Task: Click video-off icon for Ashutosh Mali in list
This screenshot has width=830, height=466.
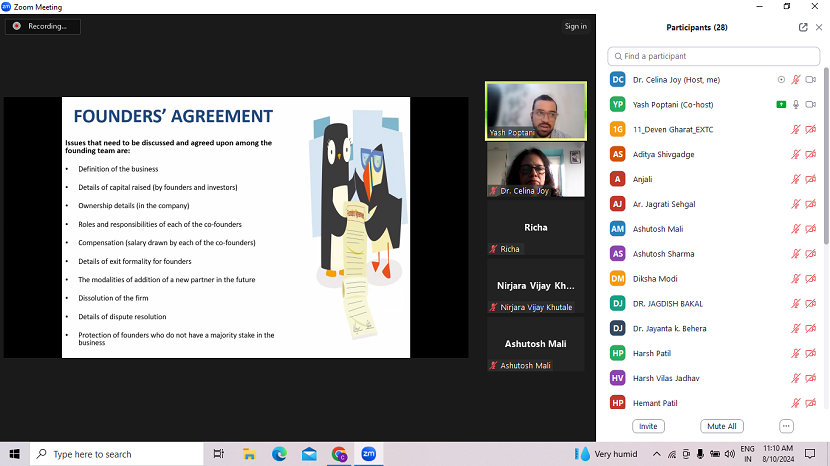Action: 810,229
